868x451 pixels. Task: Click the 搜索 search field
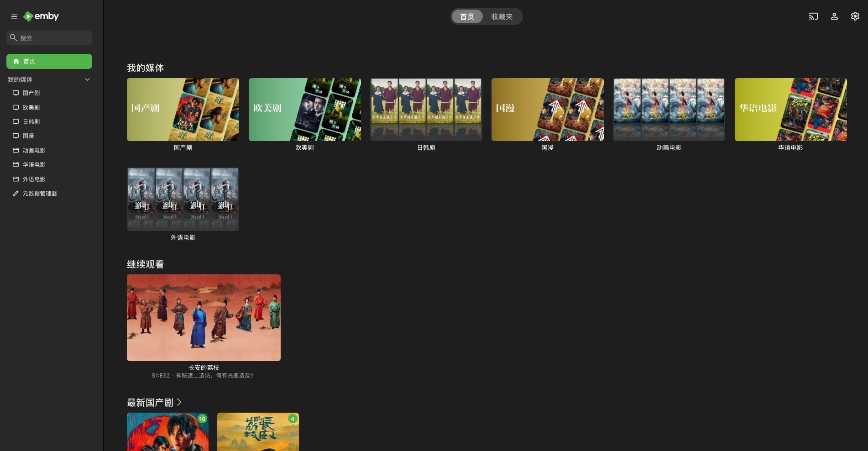click(52, 38)
